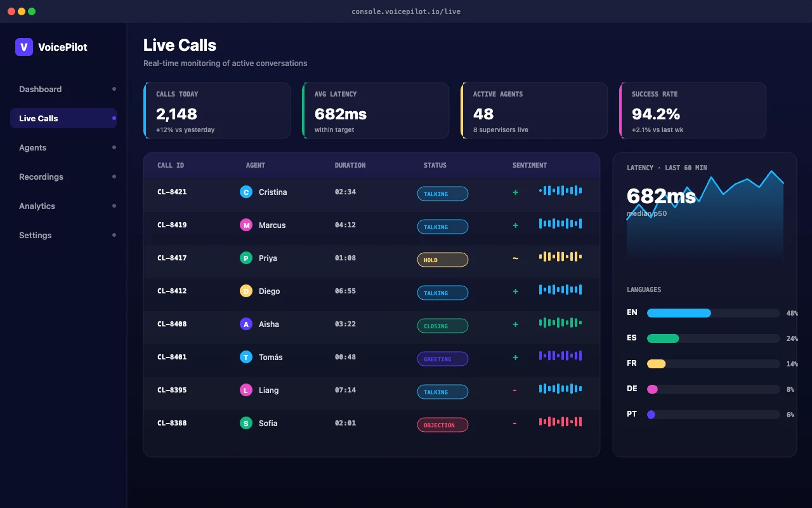Click the positive sentiment plus for Tomás
Screen dimensions: 812x508
click(515, 357)
